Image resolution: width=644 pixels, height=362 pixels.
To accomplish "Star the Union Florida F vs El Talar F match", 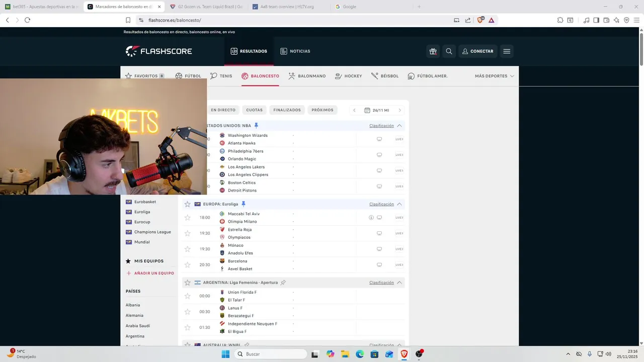I will pos(188,296).
